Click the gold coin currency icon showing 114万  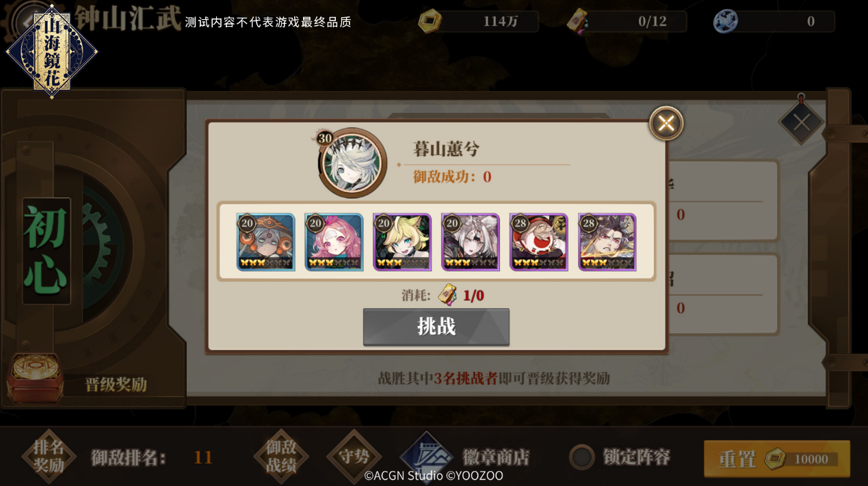point(430,21)
